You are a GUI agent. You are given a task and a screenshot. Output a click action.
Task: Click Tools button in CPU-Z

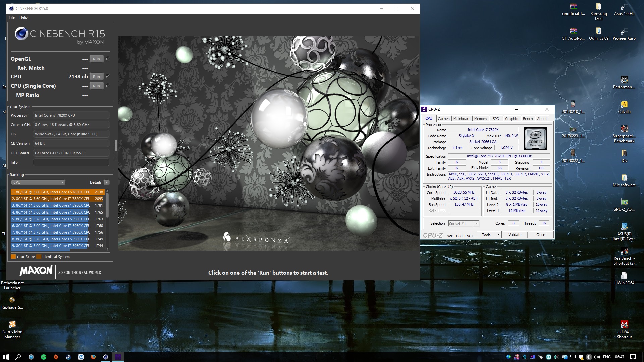pos(486,235)
